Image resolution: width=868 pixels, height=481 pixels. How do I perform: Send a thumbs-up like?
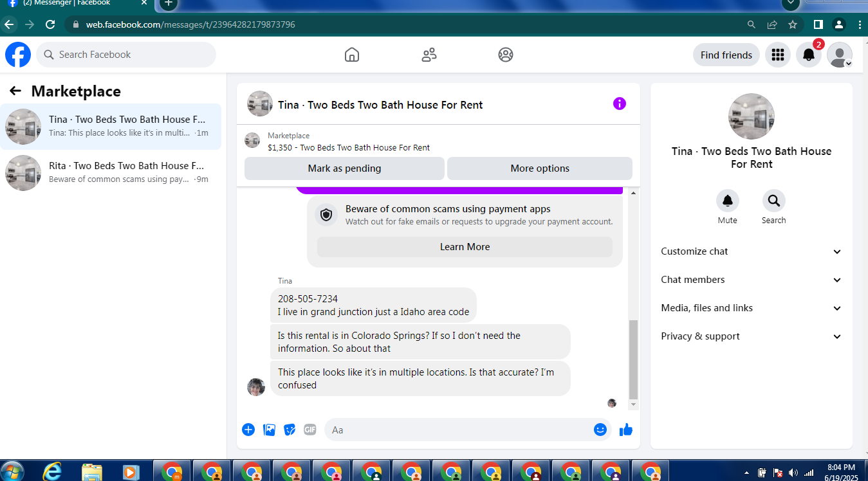pyautogui.click(x=626, y=430)
